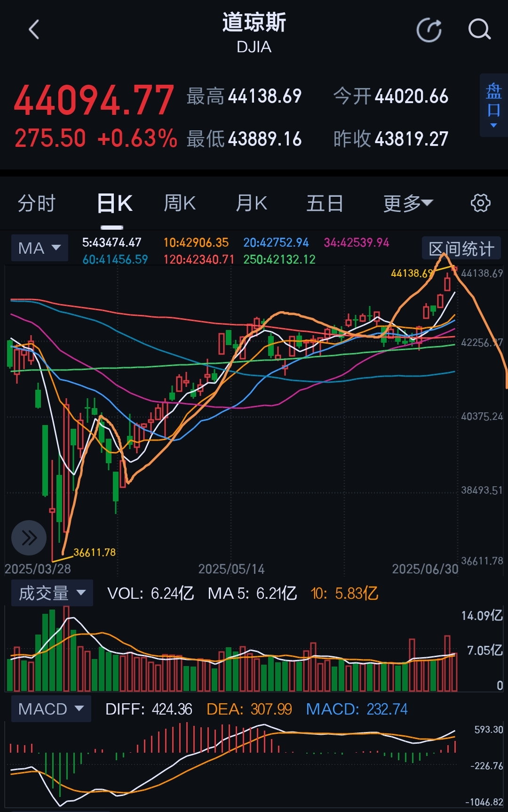This screenshot has height=812, width=508.
Task: Tap the yellow 44138.69 high marker
Action: (412, 273)
